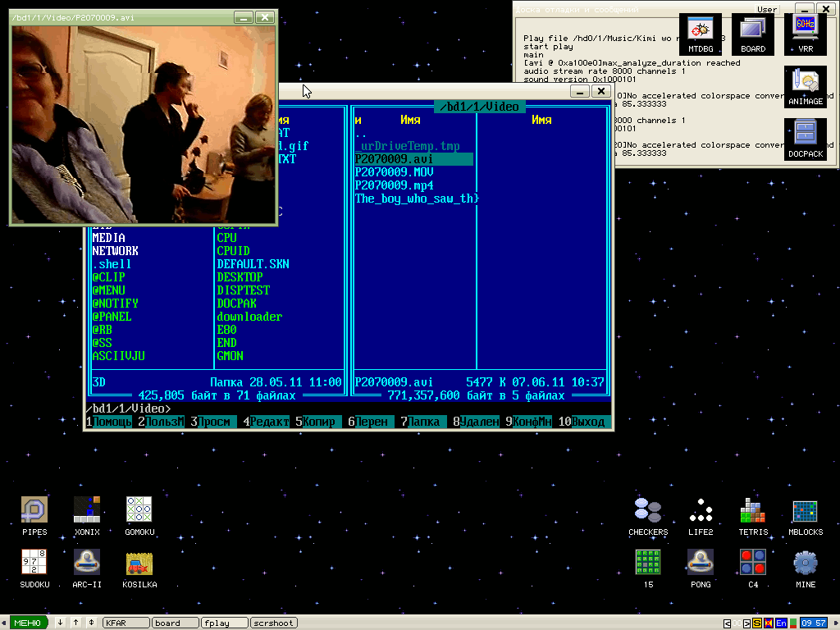
Task: Open the GOMOKU game icon
Action: pos(139,512)
